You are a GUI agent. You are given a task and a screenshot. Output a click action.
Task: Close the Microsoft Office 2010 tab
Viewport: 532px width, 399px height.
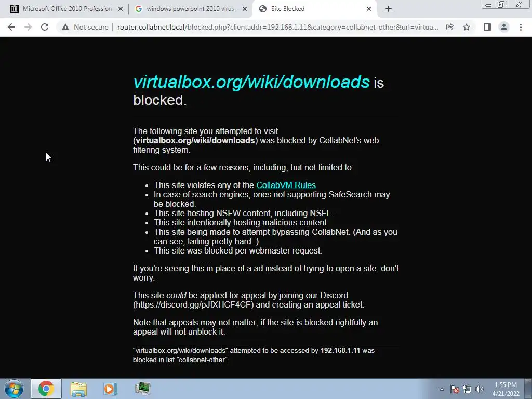[121, 9]
